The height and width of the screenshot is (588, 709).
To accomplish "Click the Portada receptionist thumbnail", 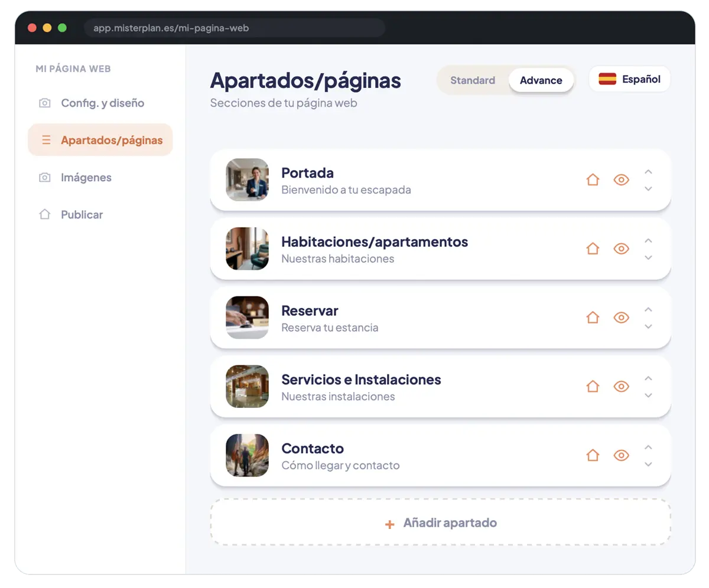I will [x=247, y=179].
